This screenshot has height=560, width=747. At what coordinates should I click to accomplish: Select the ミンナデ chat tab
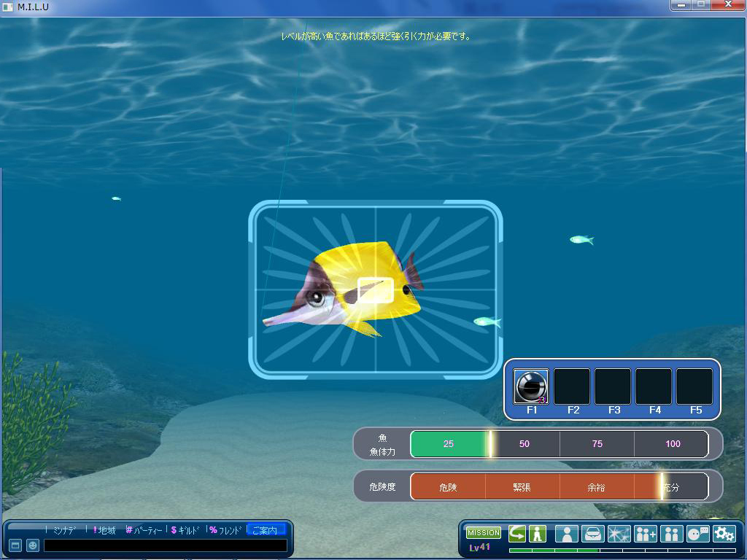(x=64, y=530)
